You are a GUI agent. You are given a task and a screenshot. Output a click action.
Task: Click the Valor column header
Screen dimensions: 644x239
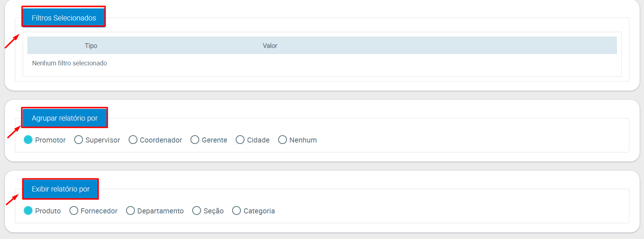(x=270, y=46)
